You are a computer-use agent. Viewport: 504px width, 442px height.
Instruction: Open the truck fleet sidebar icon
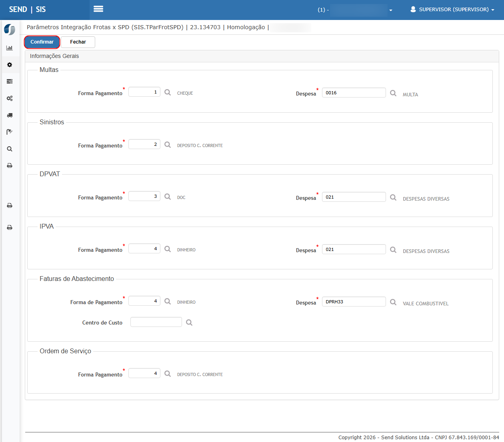pos(10,115)
